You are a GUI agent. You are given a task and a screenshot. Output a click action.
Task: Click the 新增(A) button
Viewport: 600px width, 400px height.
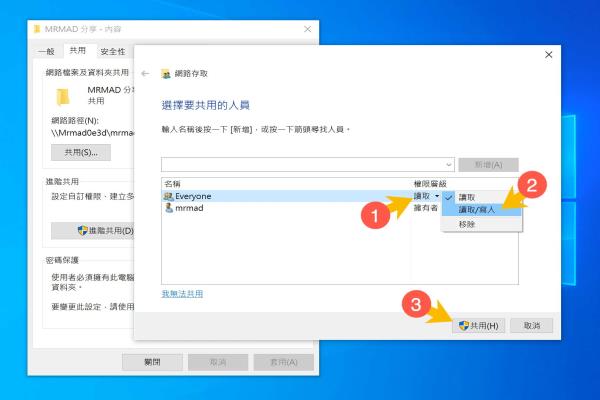pos(488,165)
